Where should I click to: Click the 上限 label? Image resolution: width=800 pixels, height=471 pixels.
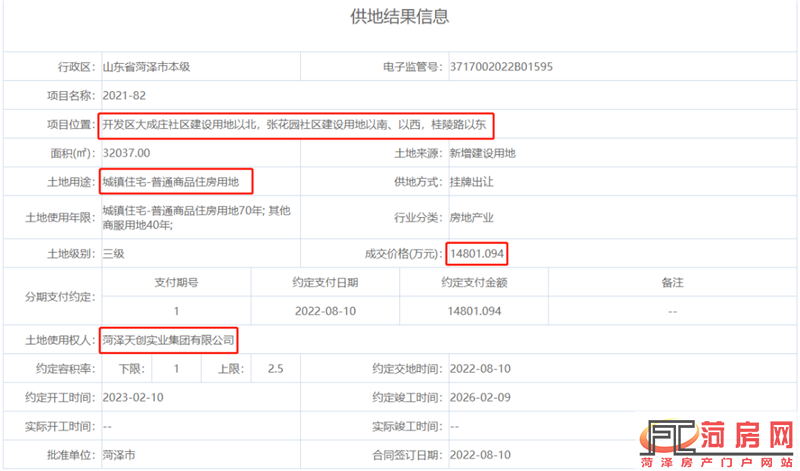231,368
